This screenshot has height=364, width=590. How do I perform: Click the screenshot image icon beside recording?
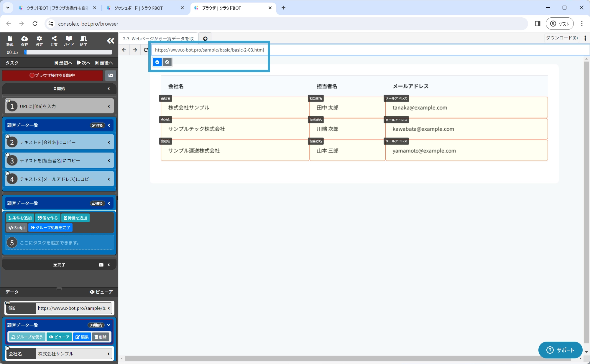coord(111,75)
